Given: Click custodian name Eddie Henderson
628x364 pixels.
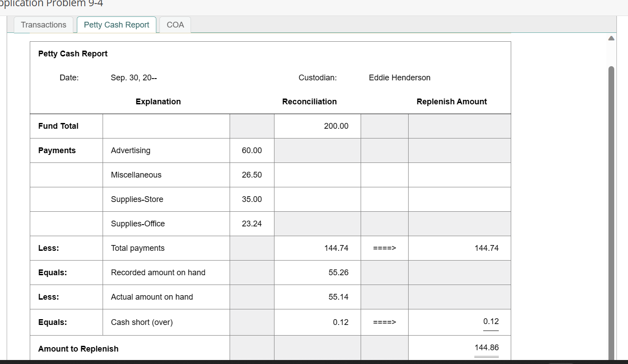Looking at the screenshot, I should 399,78.
